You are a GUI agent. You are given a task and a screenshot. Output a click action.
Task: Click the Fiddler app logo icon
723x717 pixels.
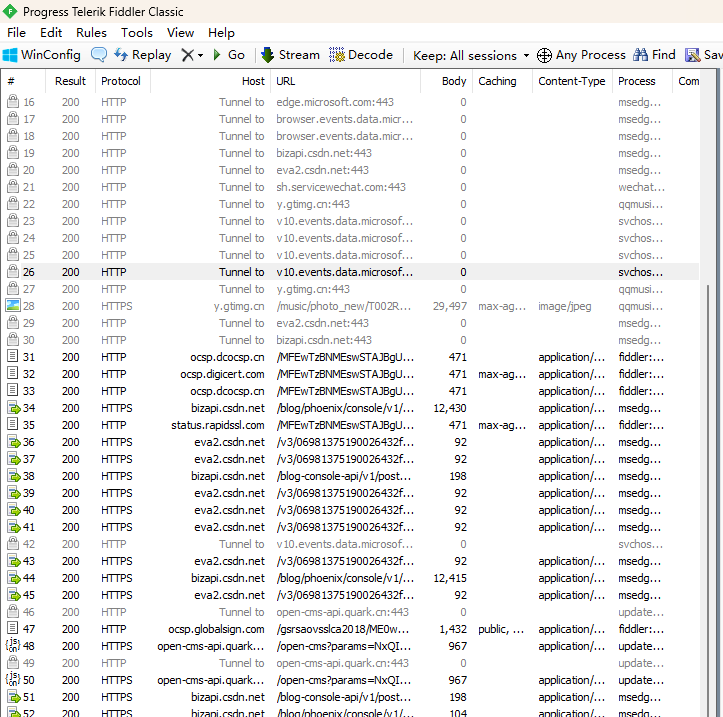tap(10, 11)
